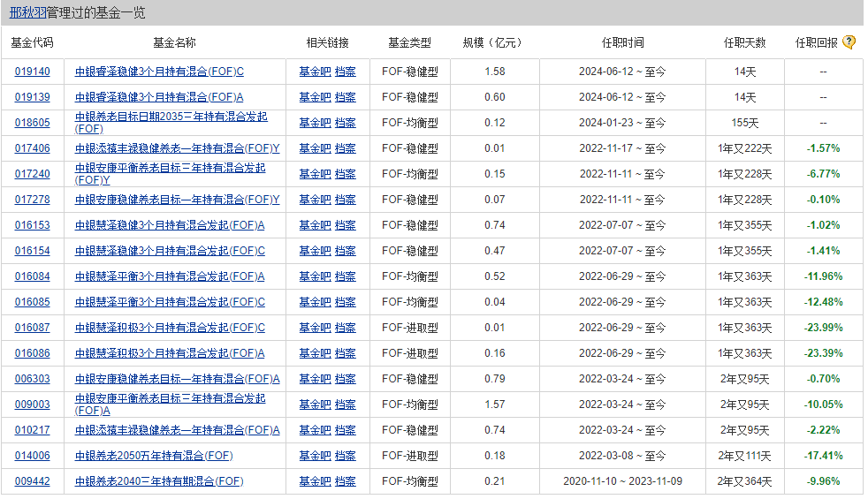Click the help question mark icon beside 任职回报

tap(848, 42)
